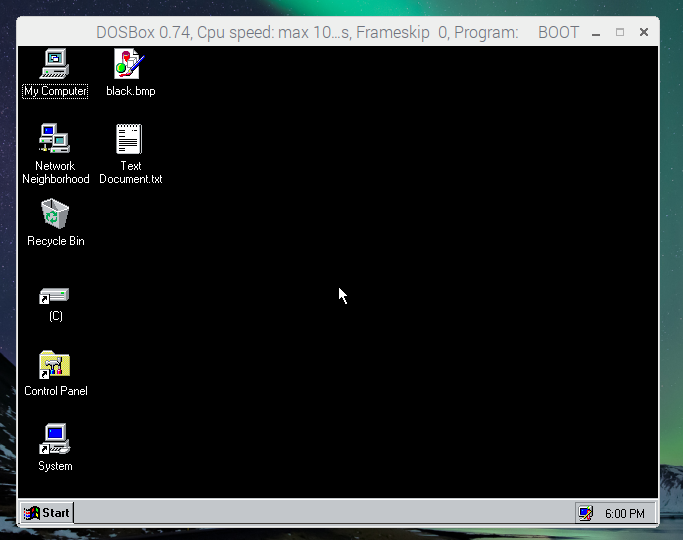Select the Network Neighborhood icon
Viewport: 683px width, 540px height.
tap(54, 138)
